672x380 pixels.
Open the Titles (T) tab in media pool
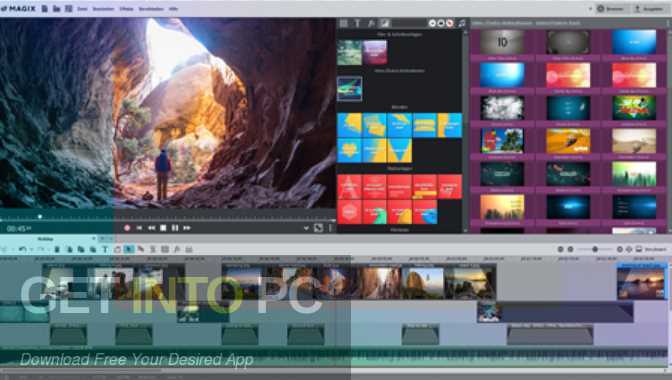357,24
